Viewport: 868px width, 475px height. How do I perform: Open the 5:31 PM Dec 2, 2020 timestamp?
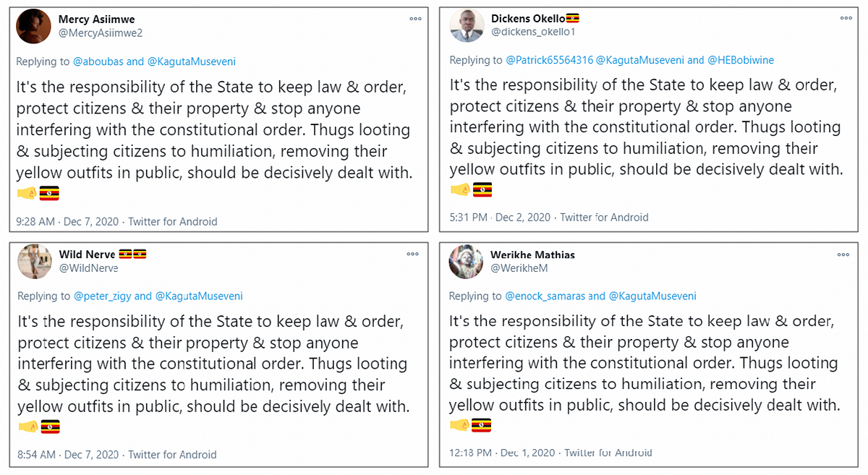click(500, 217)
